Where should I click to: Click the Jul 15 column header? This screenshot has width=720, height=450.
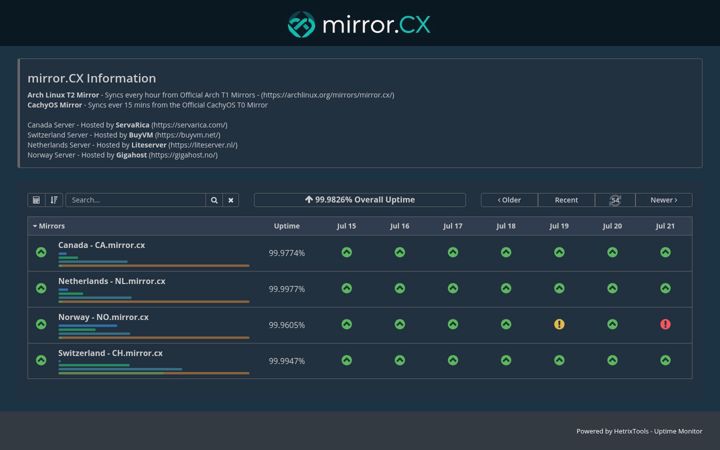click(x=346, y=226)
